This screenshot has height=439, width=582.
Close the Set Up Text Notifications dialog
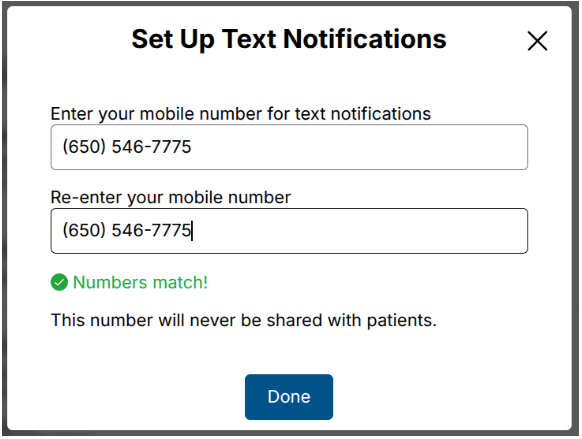(x=537, y=41)
